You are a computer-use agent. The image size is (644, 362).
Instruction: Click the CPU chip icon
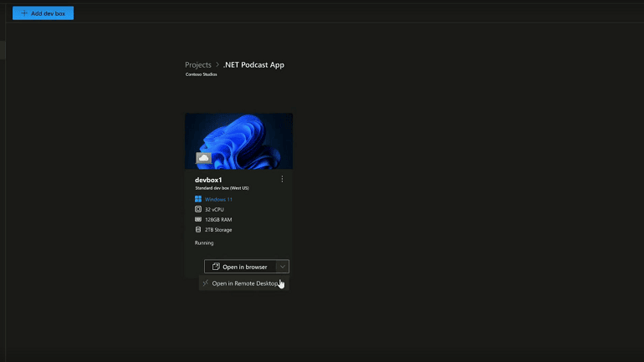[x=198, y=209]
